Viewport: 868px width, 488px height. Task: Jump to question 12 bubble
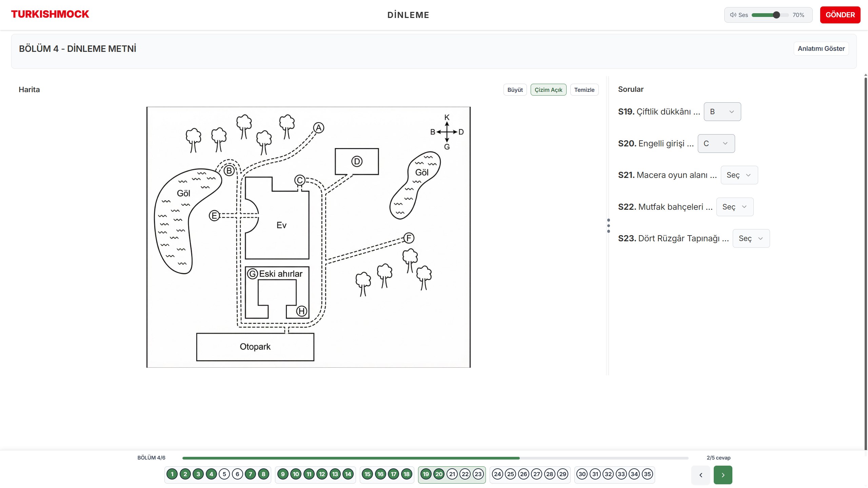322,474
